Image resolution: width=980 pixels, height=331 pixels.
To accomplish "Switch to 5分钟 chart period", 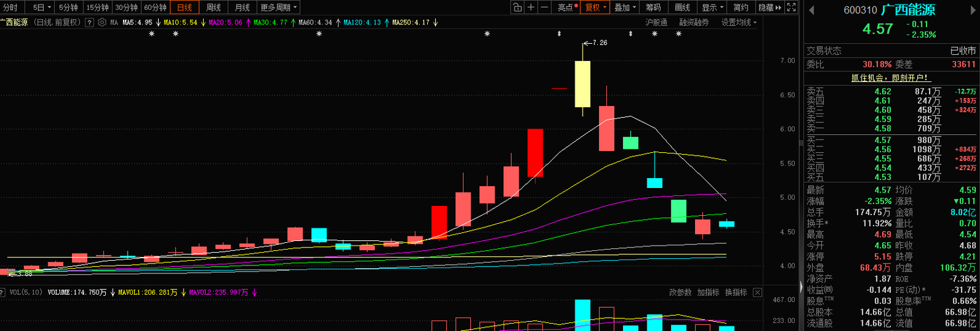I will click(x=68, y=7).
